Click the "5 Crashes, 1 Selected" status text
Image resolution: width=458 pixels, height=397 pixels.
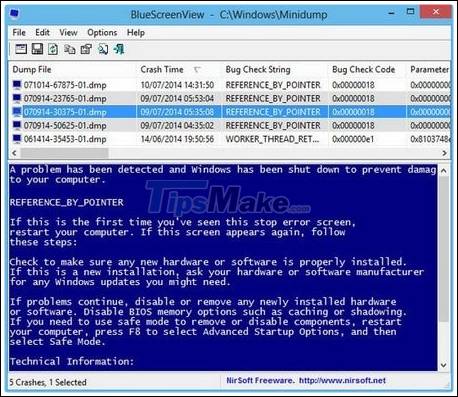pyautogui.click(x=48, y=382)
